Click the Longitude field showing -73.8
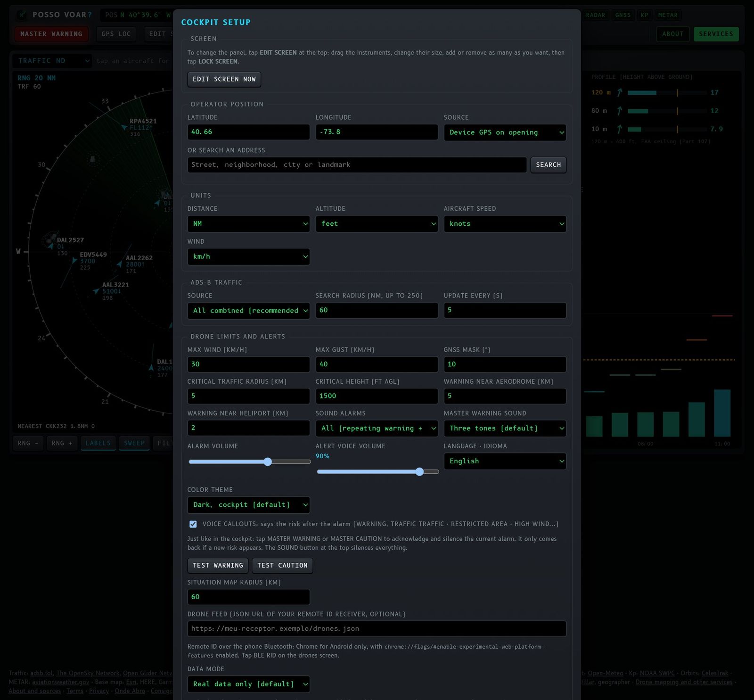 pyautogui.click(x=377, y=132)
